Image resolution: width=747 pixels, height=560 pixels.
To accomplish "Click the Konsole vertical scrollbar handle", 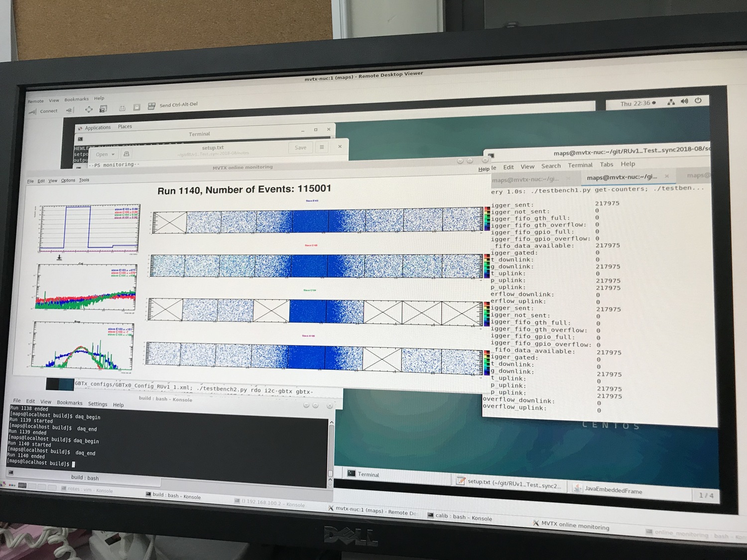I will click(330, 473).
